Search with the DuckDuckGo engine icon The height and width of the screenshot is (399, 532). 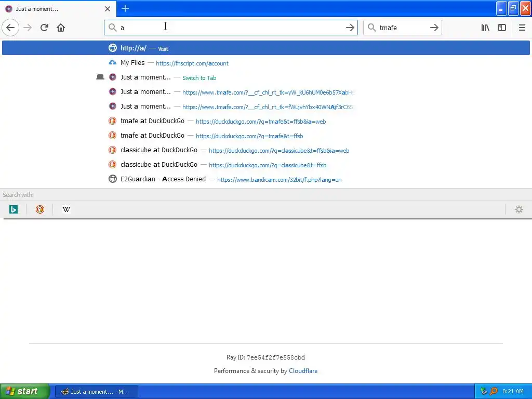click(x=40, y=209)
